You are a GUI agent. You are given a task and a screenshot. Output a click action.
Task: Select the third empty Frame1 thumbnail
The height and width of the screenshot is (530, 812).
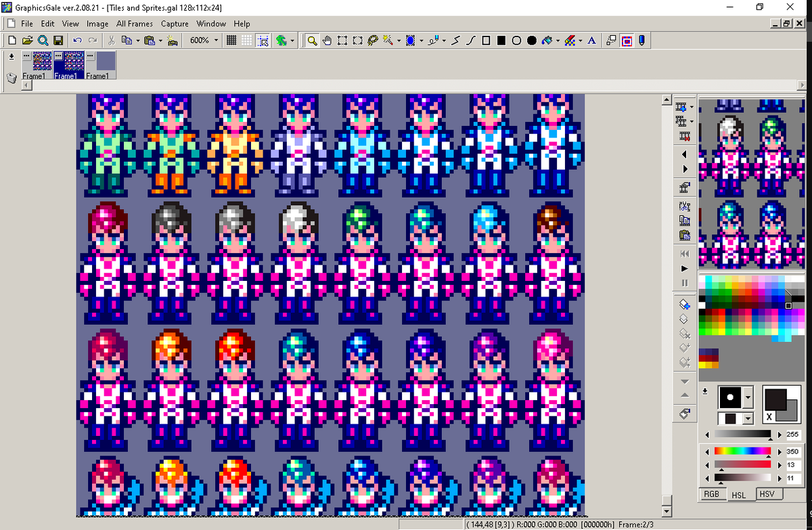pos(100,65)
